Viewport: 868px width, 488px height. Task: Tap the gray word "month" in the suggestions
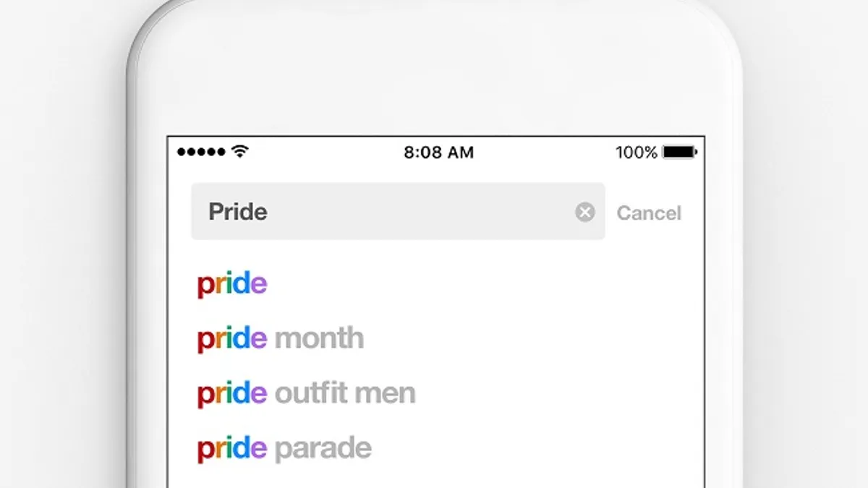tap(320, 338)
